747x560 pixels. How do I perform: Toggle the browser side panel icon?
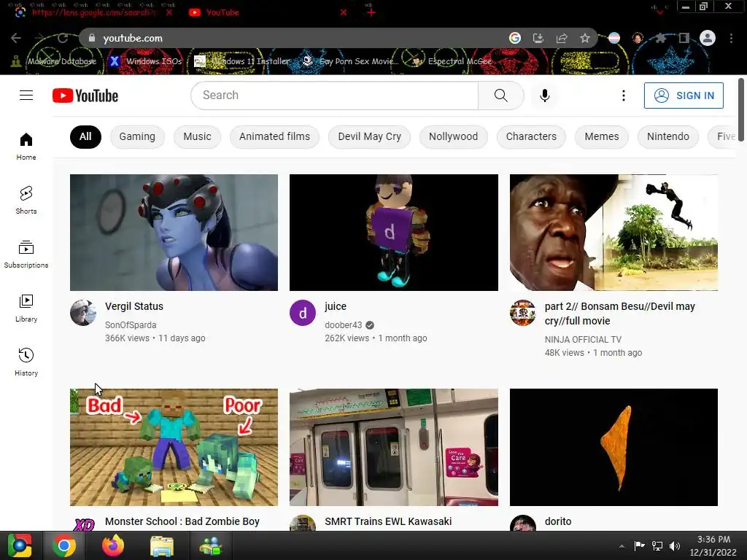(684, 38)
